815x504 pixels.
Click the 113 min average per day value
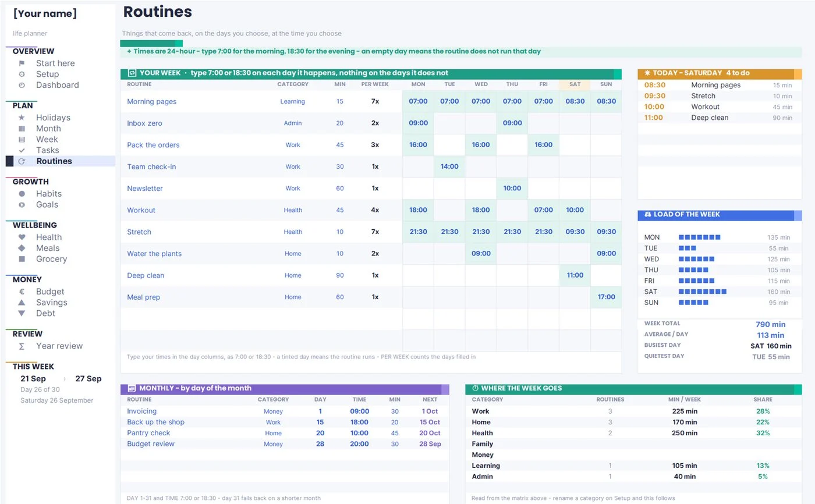[x=771, y=335]
